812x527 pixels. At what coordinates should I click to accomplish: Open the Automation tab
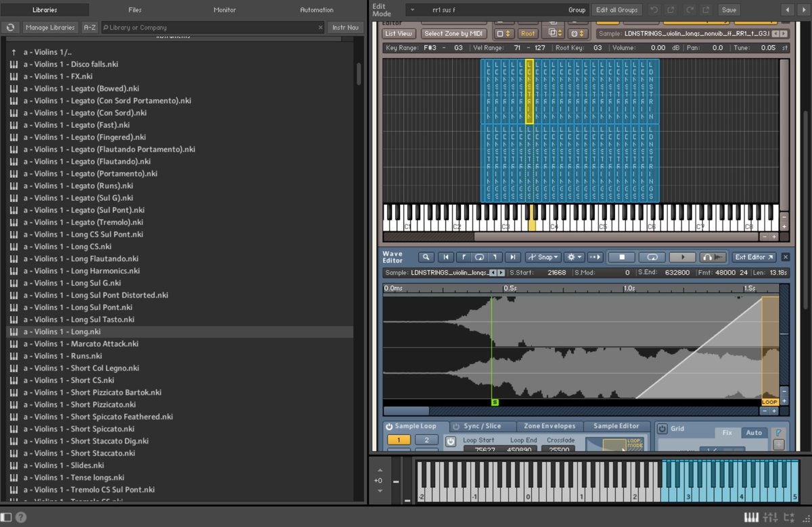pyautogui.click(x=317, y=10)
